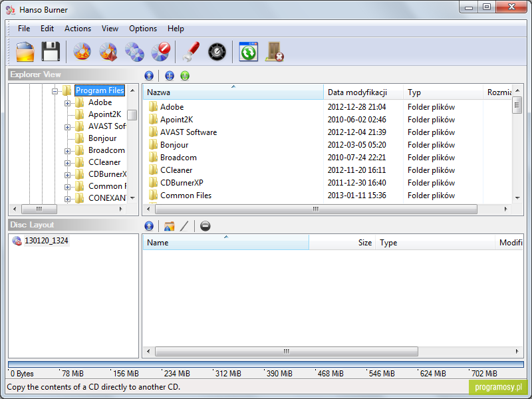
Task: Click the Save floppy disk icon
Action: coord(51,52)
